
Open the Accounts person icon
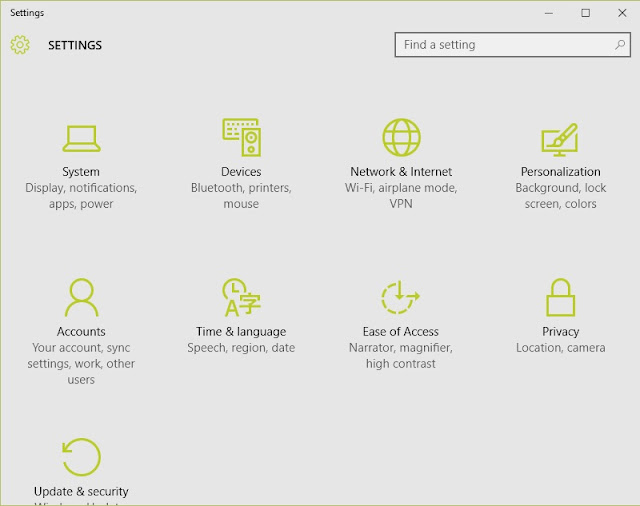tap(81, 297)
